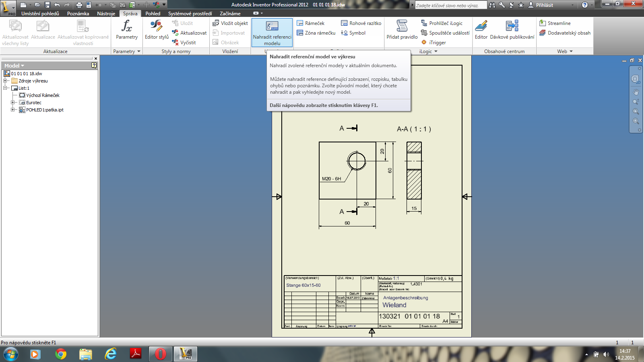Switch to the Poznámka ribbon tab
Viewport: 644px width, 362px height.
coord(78,13)
